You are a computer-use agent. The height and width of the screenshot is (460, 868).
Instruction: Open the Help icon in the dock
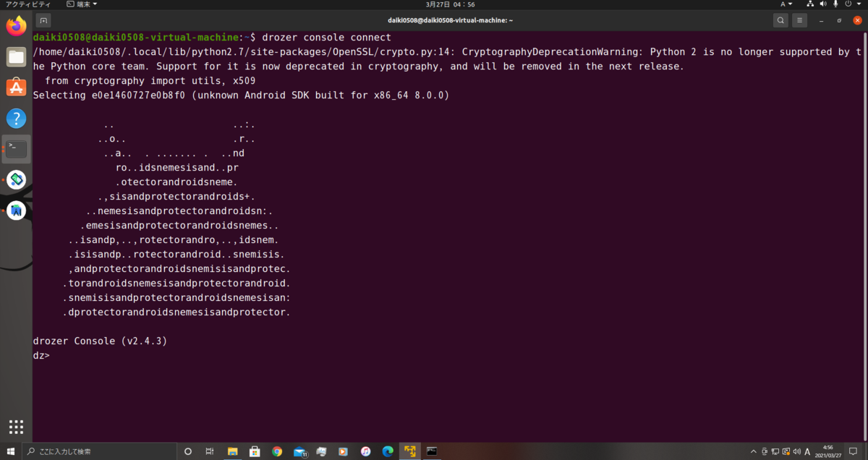16,119
